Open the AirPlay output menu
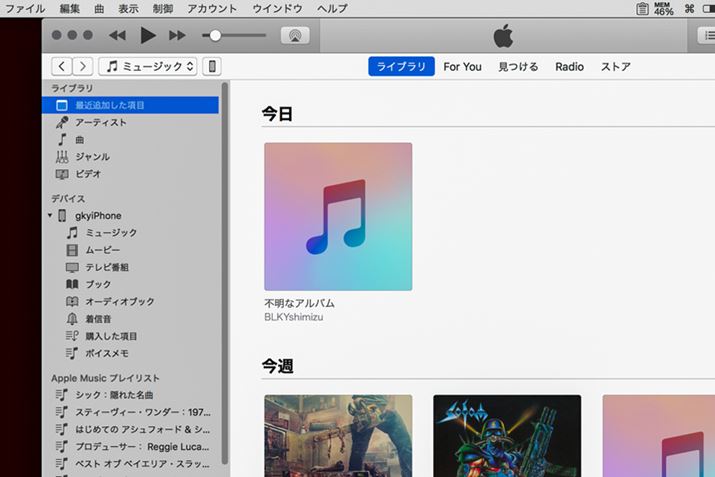This screenshot has height=477, width=715. click(x=295, y=35)
